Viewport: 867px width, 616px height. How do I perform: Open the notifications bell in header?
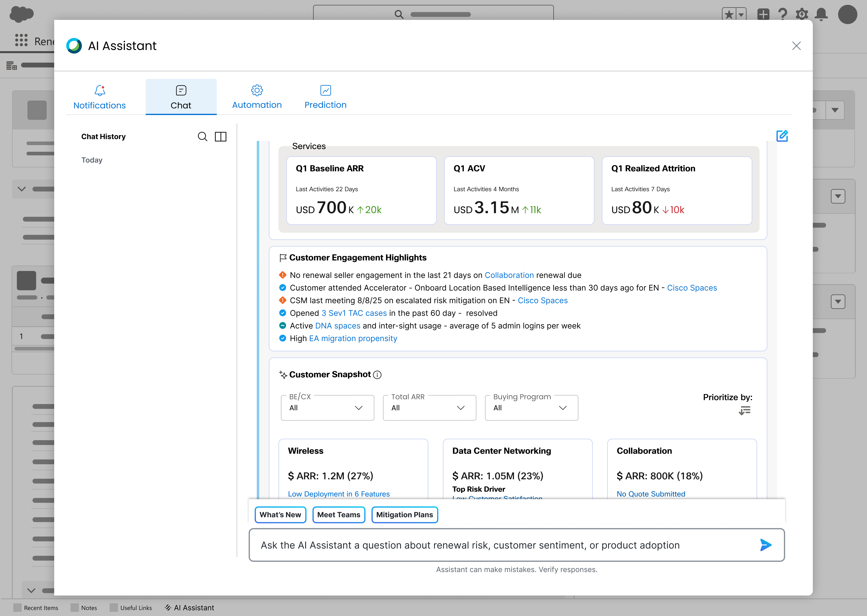(821, 14)
